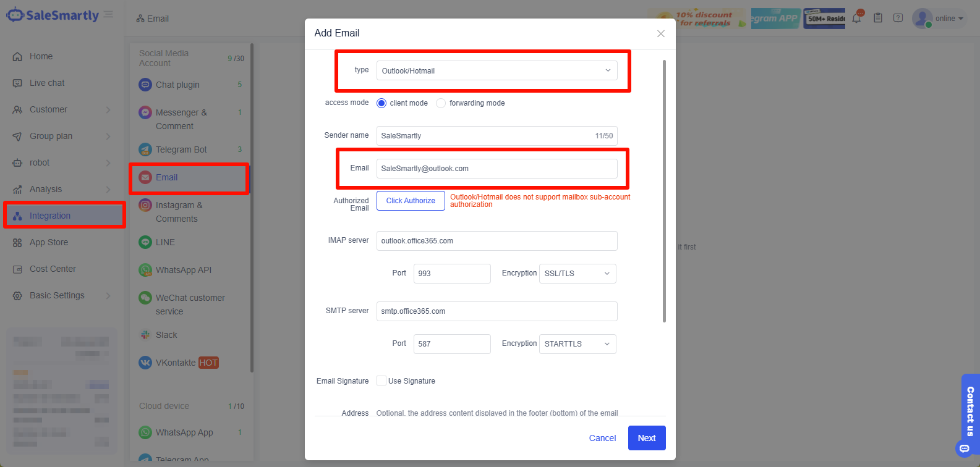
Task: Click the IMAP server input field
Action: click(497, 241)
